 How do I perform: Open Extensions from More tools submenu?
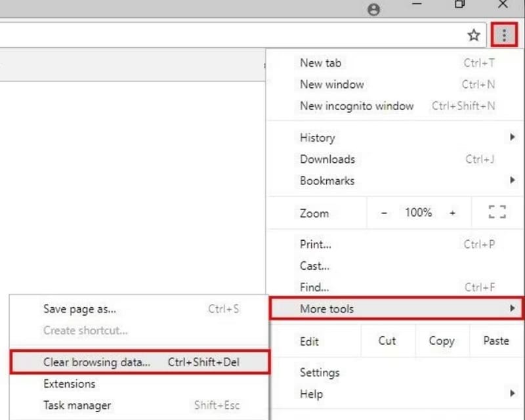pos(69,384)
